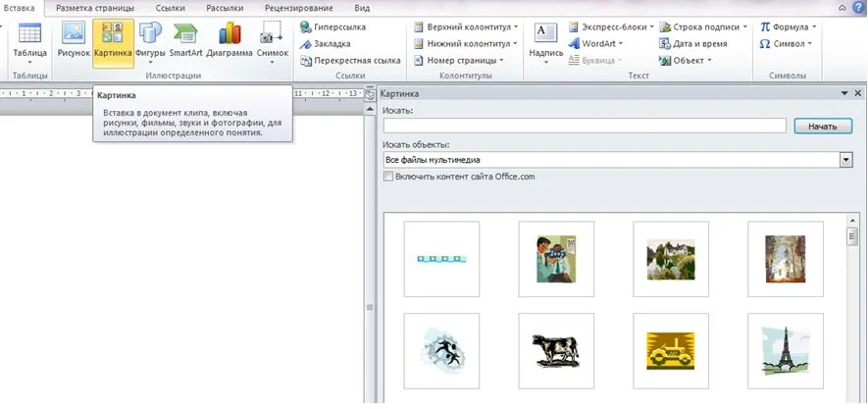Expand the media file types dropdown
868x409 pixels.
tap(845, 160)
